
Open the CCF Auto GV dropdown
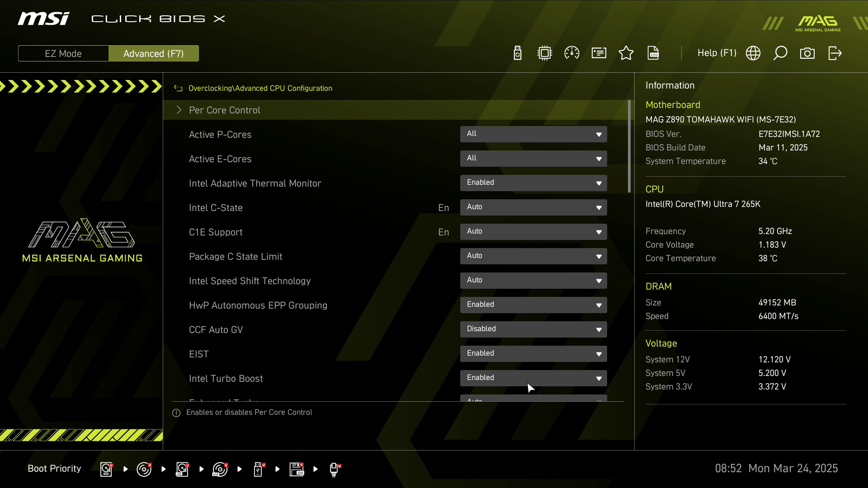click(533, 329)
